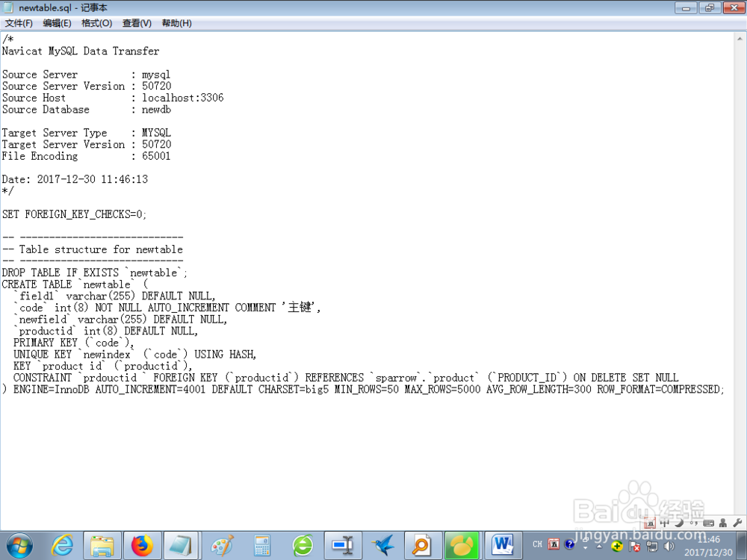Click the CH language indicator
This screenshot has height=560, width=747.
coord(537,544)
